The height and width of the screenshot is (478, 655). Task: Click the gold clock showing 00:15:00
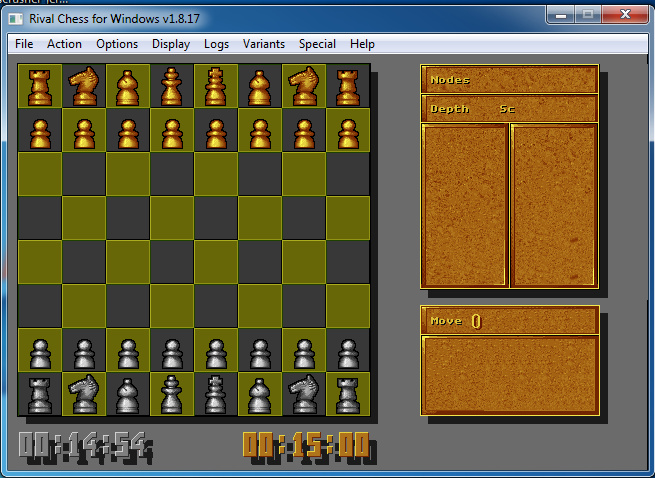point(310,448)
